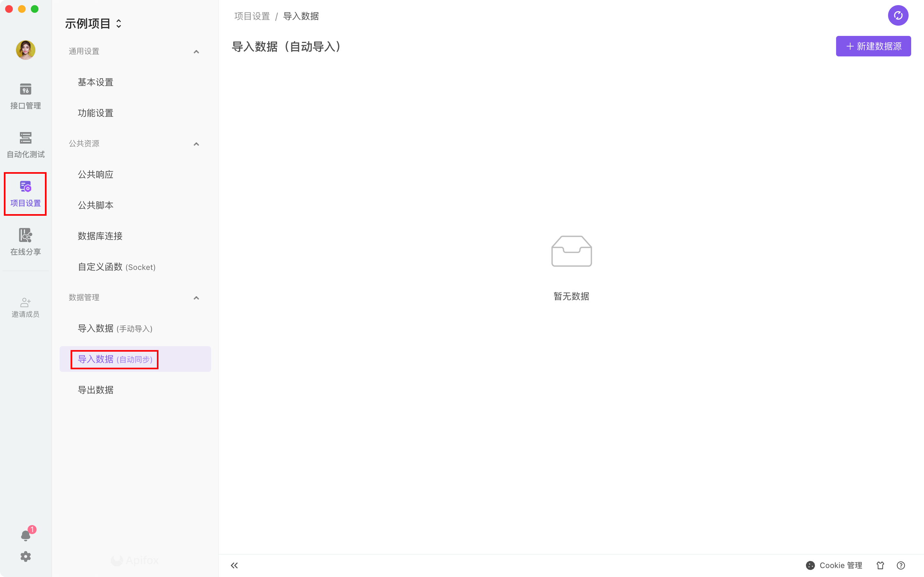This screenshot has width=924, height=577.
Task: Select 导入数据 (手动导入) menu item
Action: [x=115, y=328]
